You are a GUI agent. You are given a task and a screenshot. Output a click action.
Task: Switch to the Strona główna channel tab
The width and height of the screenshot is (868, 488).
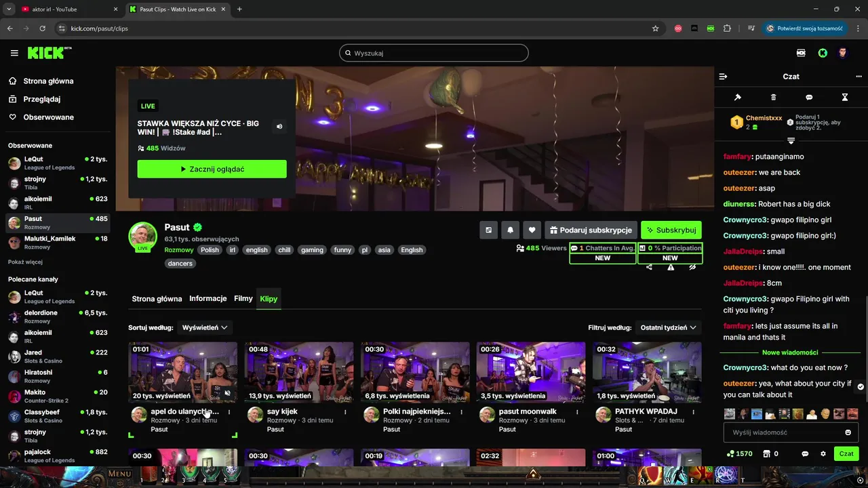(157, 299)
